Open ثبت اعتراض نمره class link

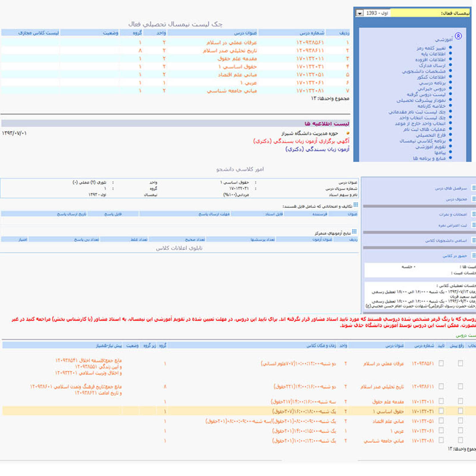pyautogui.click(x=453, y=225)
